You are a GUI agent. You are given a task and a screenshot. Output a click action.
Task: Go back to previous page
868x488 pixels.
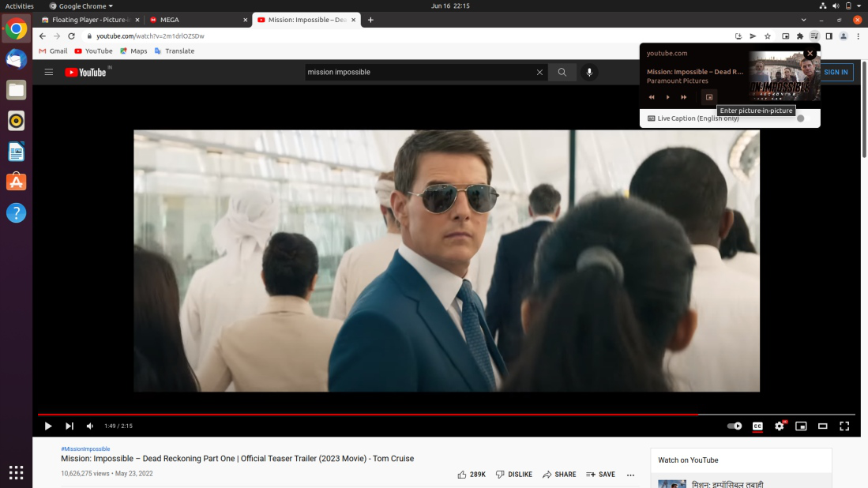(43, 36)
